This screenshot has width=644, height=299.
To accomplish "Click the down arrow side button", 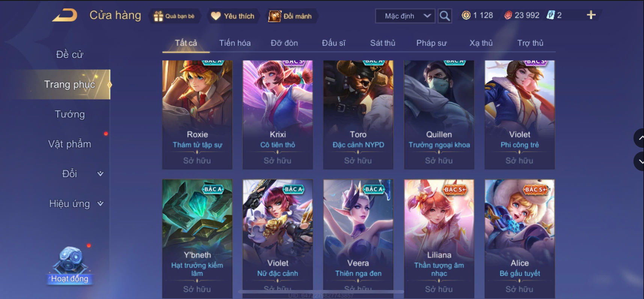I will tap(639, 161).
